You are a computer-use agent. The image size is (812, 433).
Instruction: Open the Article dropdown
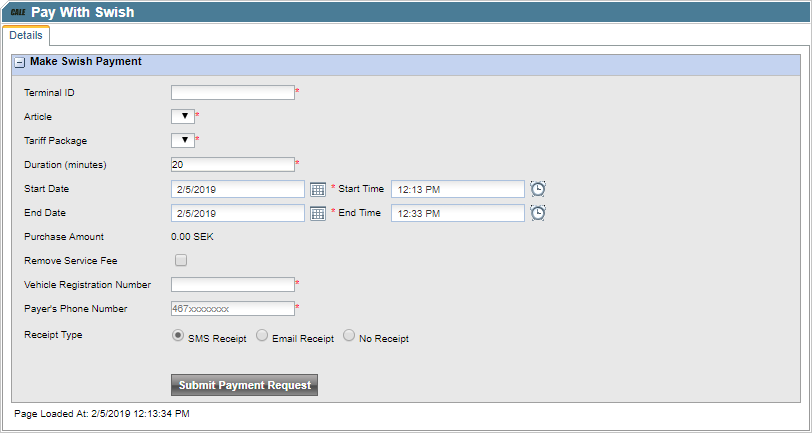click(x=183, y=117)
